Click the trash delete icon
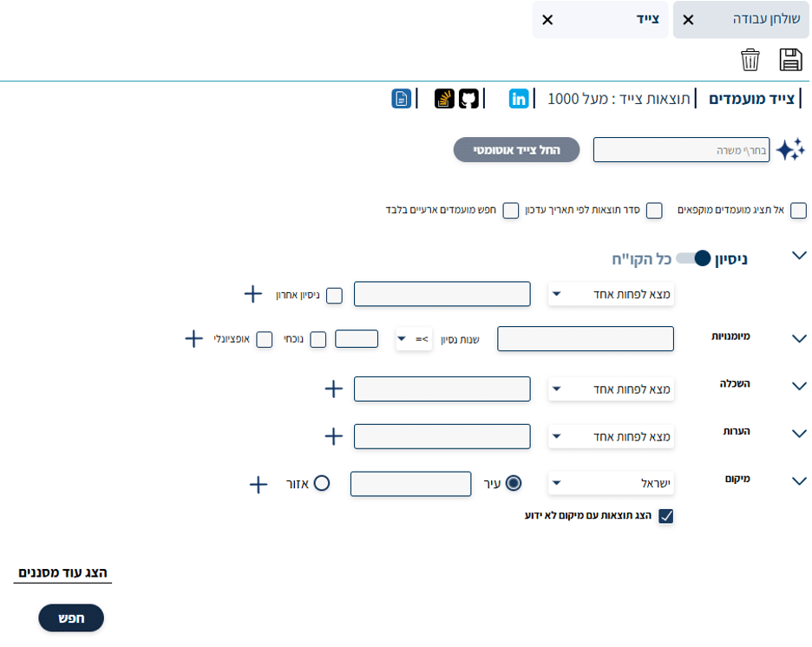 click(x=750, y=60)
